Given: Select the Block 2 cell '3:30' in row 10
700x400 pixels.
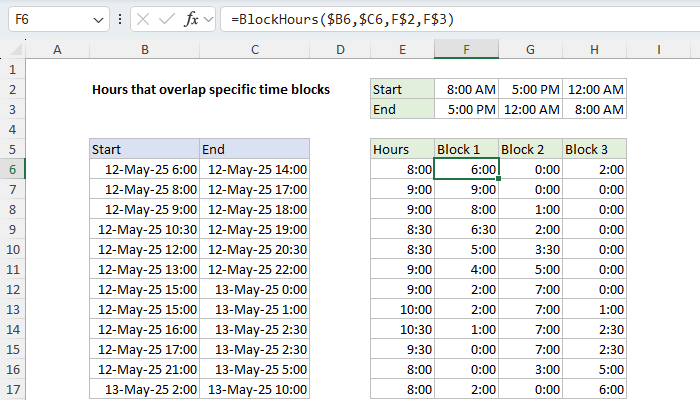Looking at the screenshot, I should pos(530,249).
